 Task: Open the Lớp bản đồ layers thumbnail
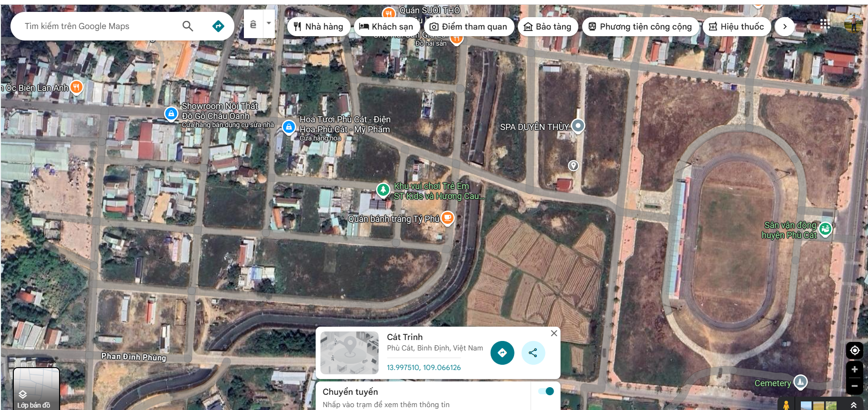[36, 389]
